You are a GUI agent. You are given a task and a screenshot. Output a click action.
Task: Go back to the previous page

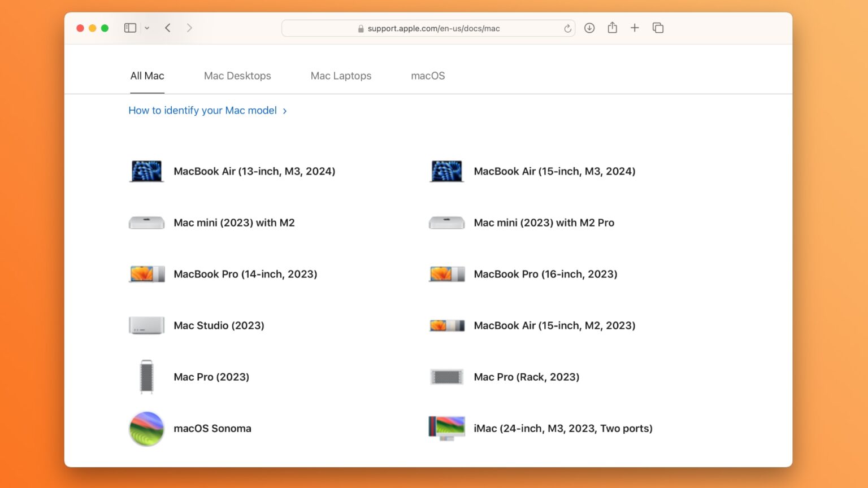[x=168, y=28]
